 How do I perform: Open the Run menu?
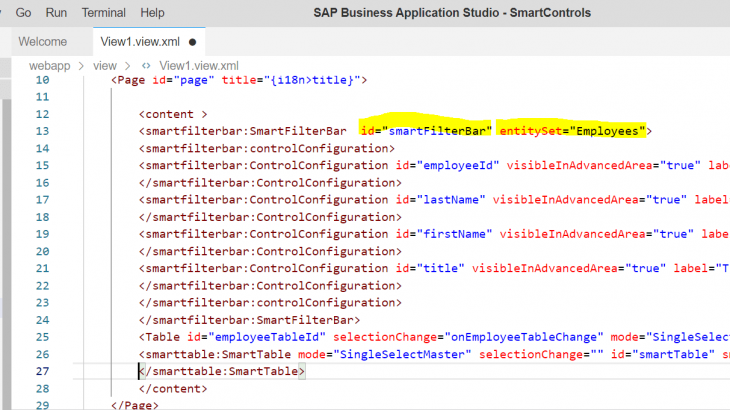(x=56, y=13)
